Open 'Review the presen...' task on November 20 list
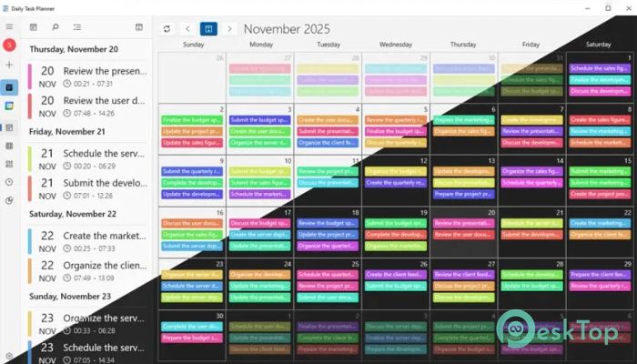The width and height of the screenshot is (637, 364). 87,76
